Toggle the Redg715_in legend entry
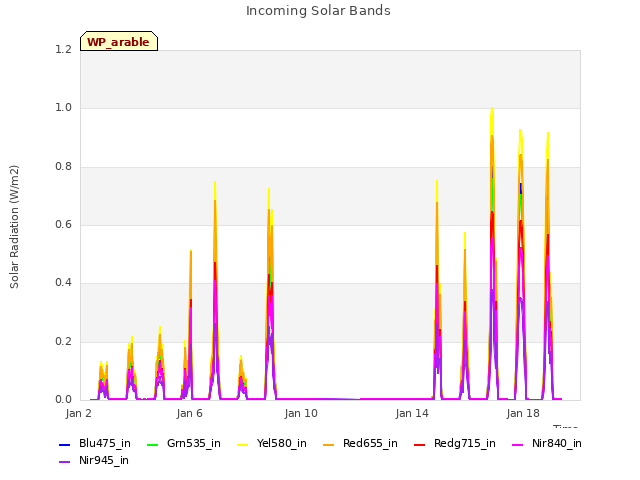 point(454,444)
